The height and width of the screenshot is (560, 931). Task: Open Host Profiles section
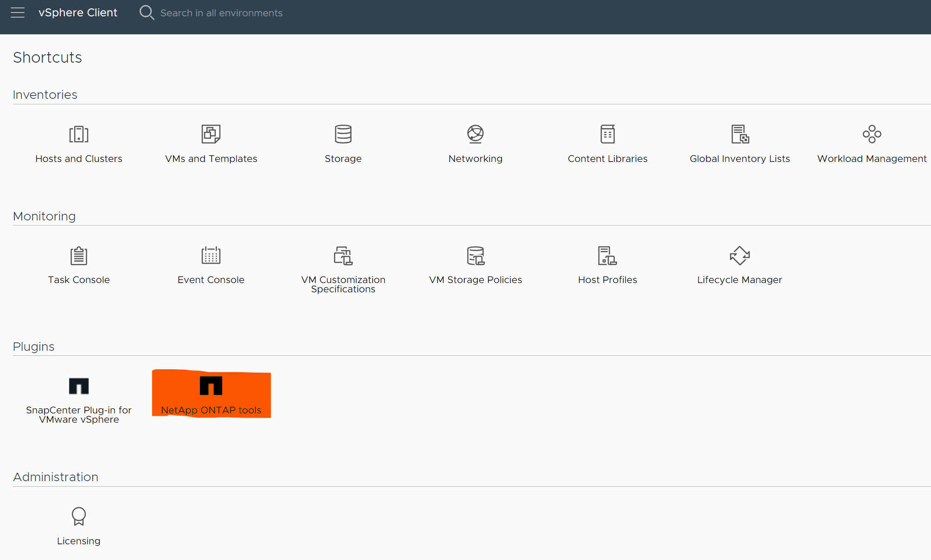[607, 264]
